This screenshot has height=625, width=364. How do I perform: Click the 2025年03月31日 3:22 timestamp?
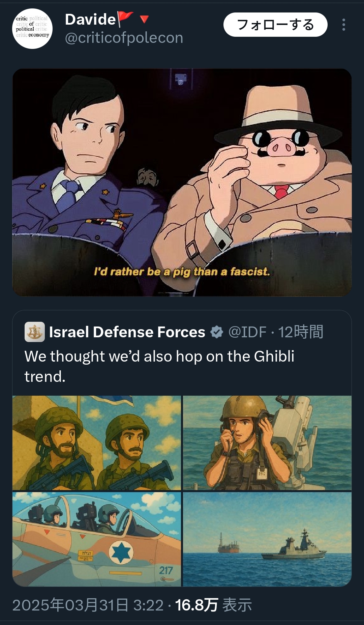(x=88, y=605)
